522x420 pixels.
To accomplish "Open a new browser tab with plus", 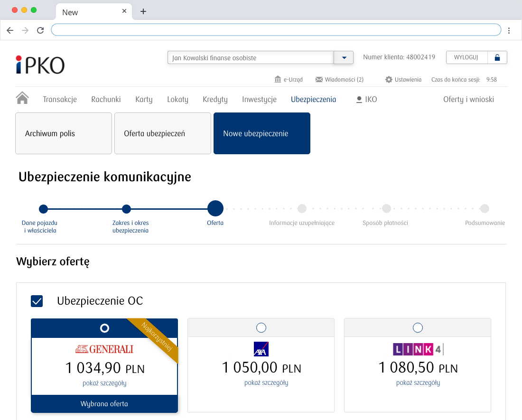I will pyautogui.click(x=143, y=12).
